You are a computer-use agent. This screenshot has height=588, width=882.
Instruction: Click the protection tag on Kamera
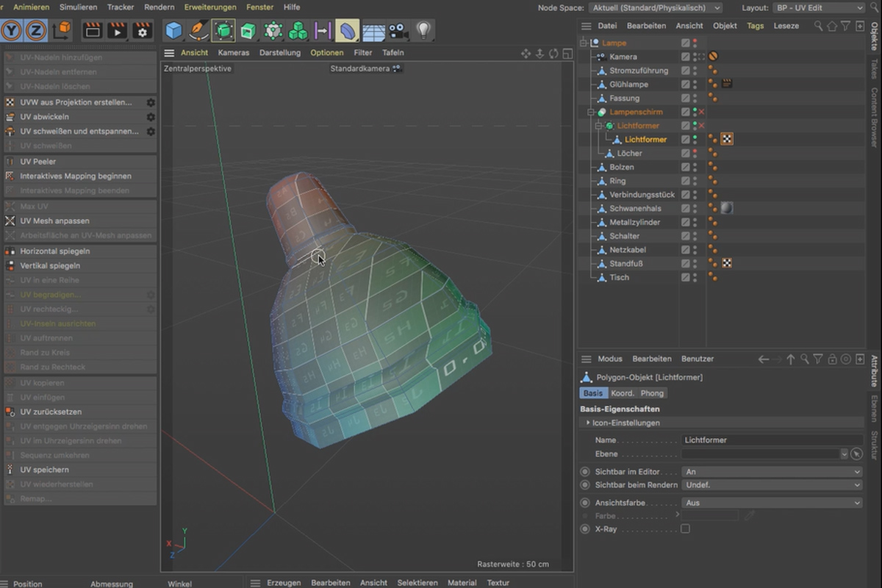[713, 57]
